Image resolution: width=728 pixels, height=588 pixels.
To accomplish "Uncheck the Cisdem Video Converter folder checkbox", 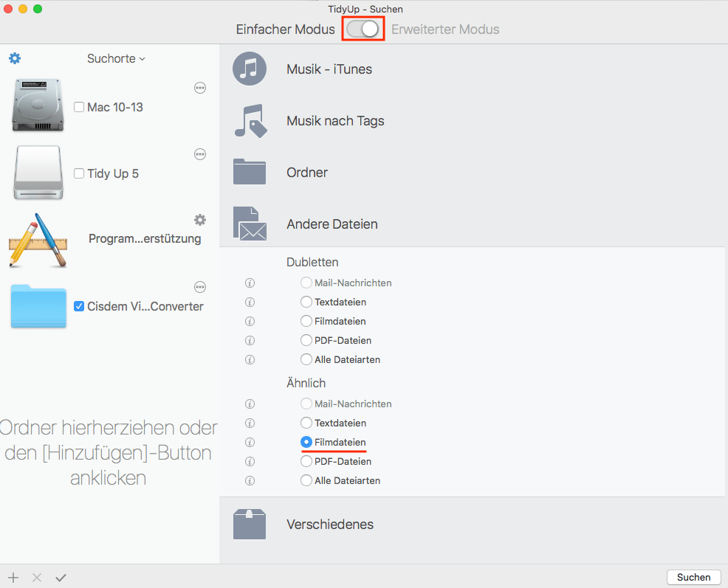I will click(79, 306).
